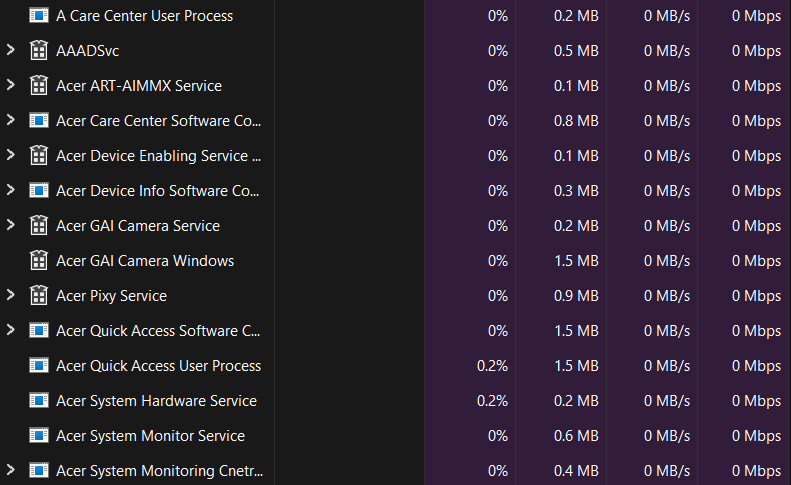This screenshot has width=791, height=485.
Task: Expand Acer Quick Access Software group
Action: [10, 330]
